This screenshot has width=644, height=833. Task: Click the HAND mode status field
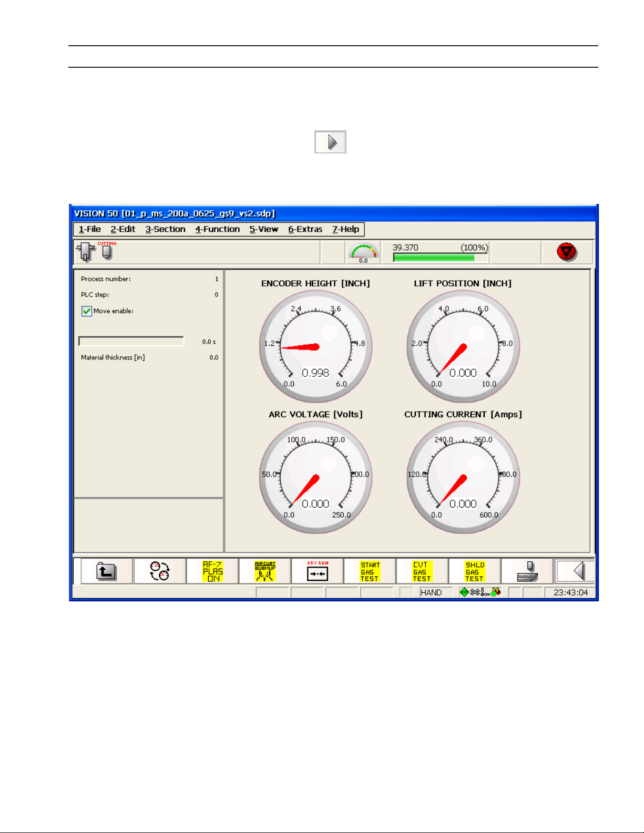[x=435, y=592]
